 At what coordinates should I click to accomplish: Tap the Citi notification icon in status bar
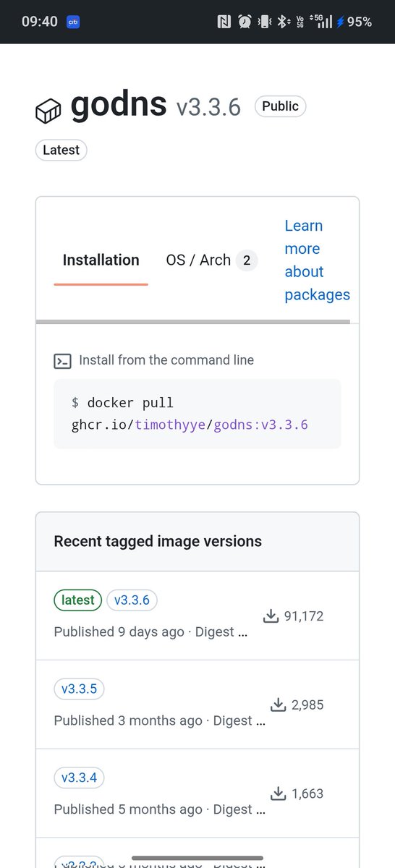73,22
